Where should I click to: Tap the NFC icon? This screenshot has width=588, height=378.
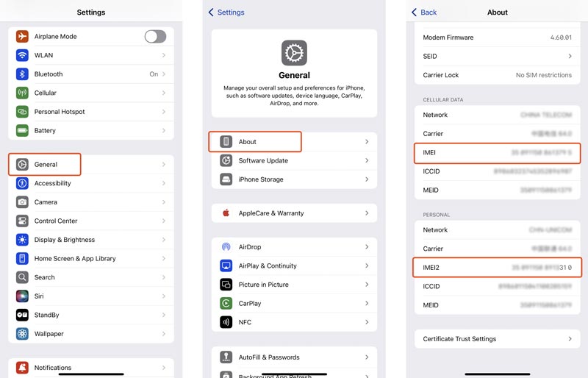tap(226, 321)
